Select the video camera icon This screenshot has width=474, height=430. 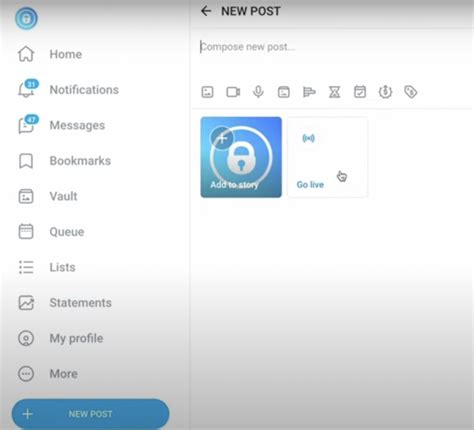click(233, 92)
